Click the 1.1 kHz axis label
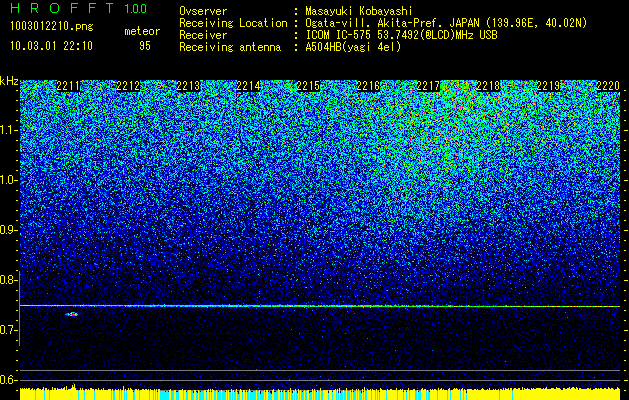Viewport: 629px width, 400px height. (8, 130)
